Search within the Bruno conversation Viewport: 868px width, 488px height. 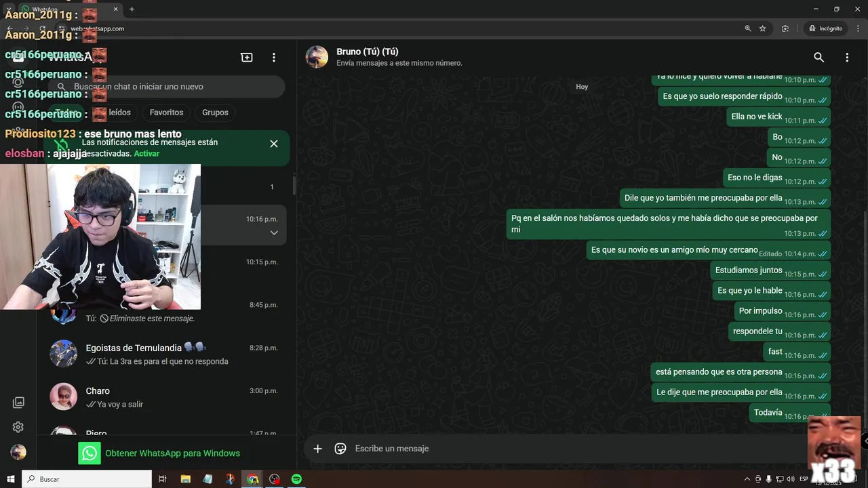(819, 58)
